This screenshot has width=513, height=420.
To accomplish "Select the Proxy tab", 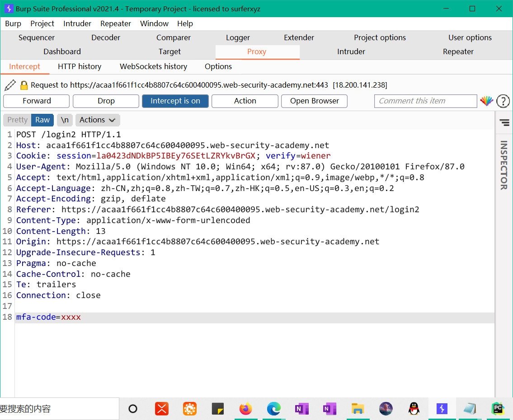I will coord(257,51).
